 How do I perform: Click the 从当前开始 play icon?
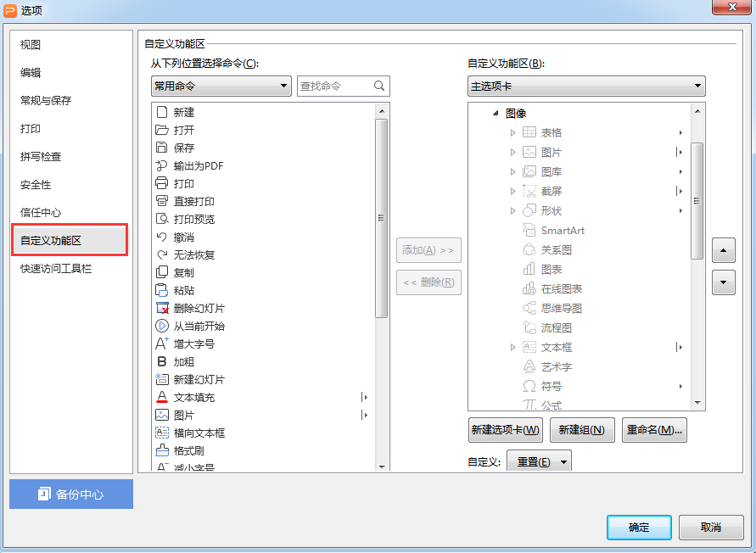[161, 326]
